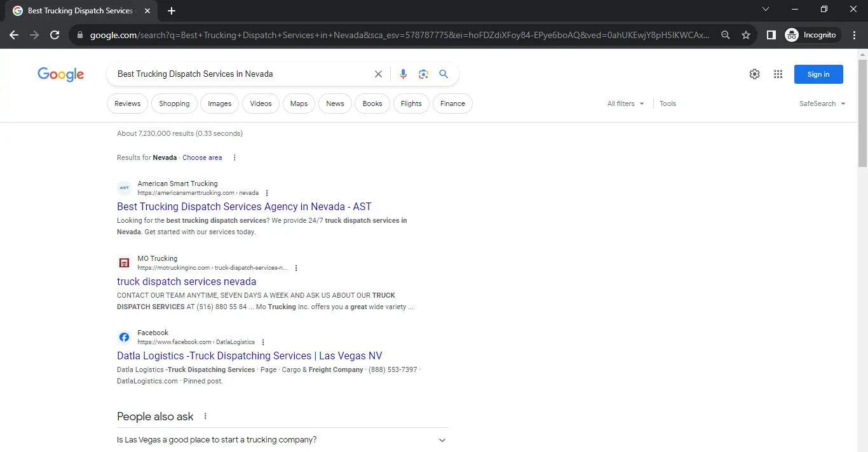Open the SafeSearch dropdown
This screenshot has width=868, height=452.
(822, 103)
